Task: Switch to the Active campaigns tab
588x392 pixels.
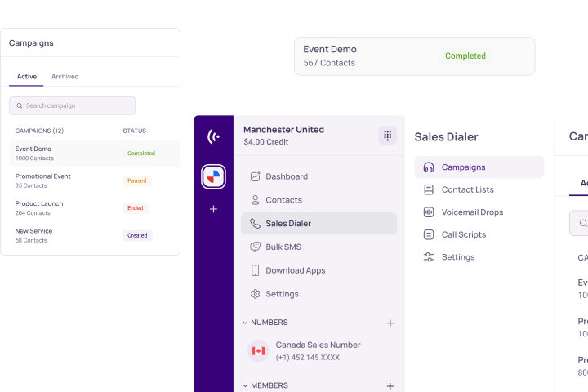Action: coord(27,77)
